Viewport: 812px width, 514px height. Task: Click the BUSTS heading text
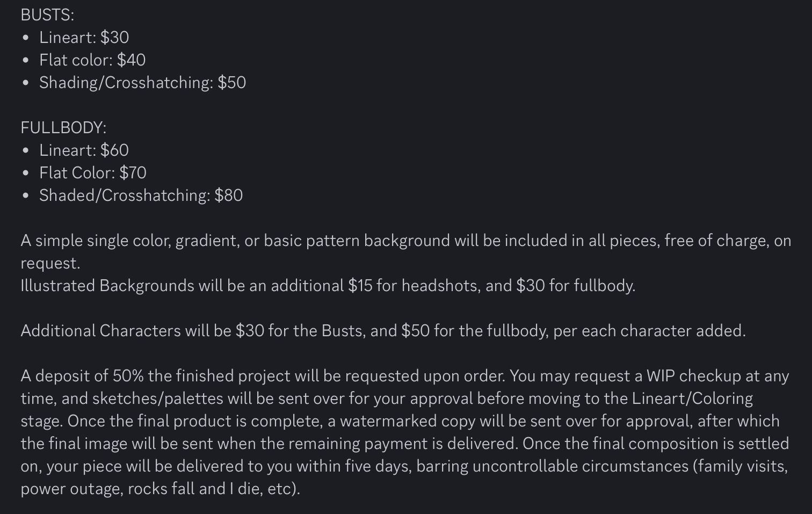tap(47, 15)
